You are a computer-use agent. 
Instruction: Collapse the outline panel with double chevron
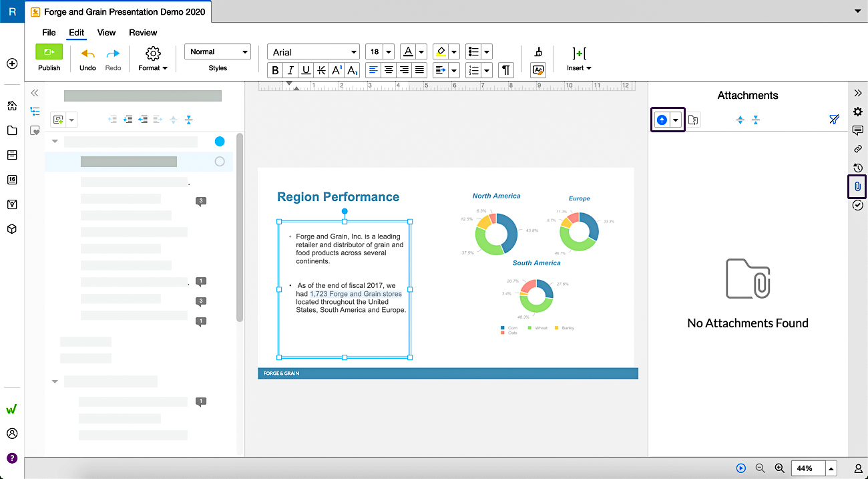35,93
